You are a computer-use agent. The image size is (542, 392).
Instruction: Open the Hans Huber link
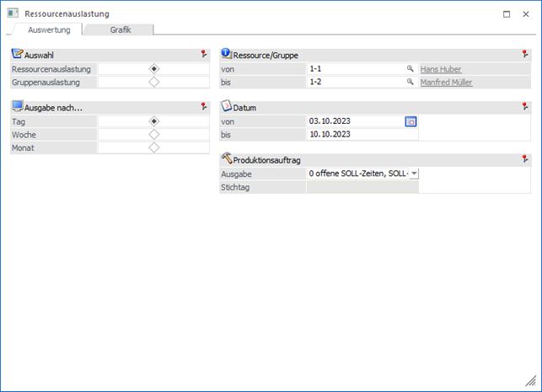click(x=441, y=69)
